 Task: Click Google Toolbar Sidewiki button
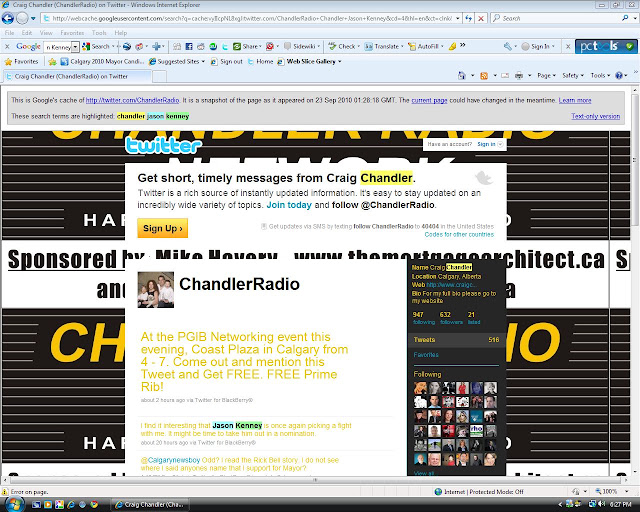[302, 47]
